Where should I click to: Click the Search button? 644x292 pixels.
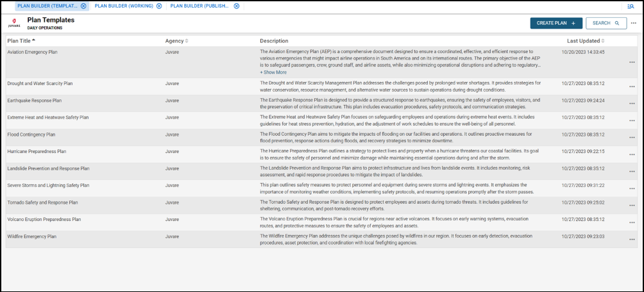point(606,23)
